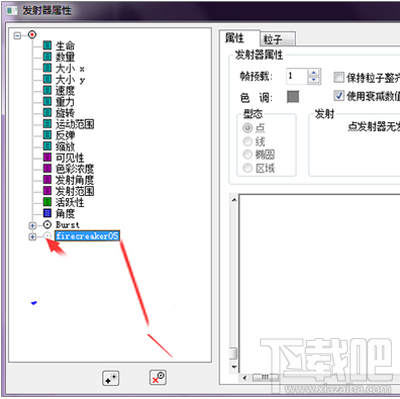Click the purple 发射角度 icon
This screenshot has width=400, height=399.
tap(47, 179)
